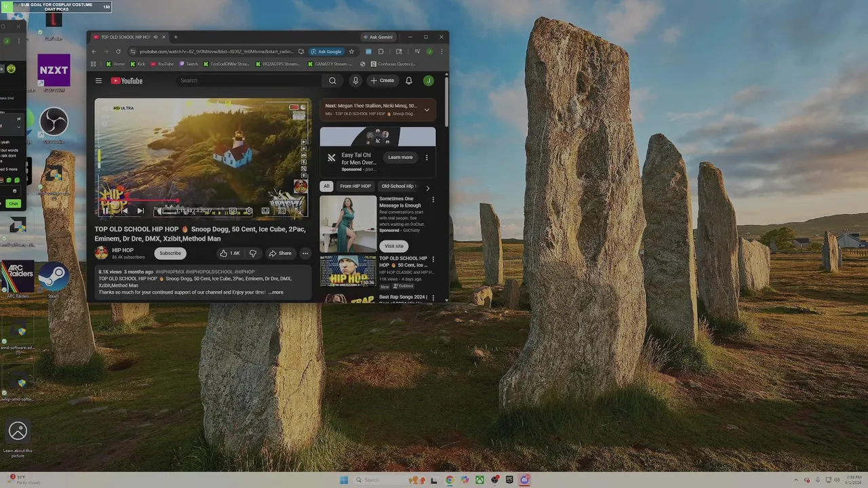
Task: Dislike the video with thumbs down
Action: point(253,253)
